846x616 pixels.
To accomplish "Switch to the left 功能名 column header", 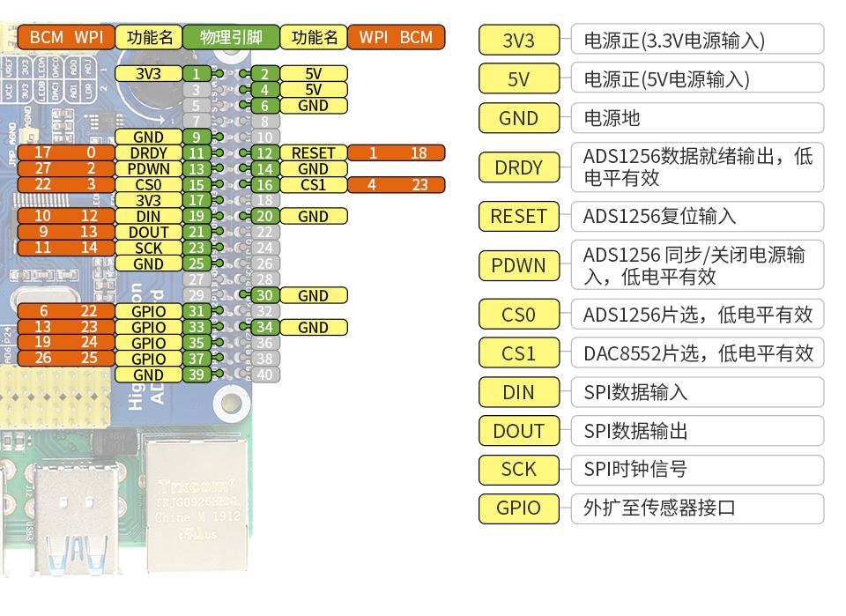I will click(148, 37).
